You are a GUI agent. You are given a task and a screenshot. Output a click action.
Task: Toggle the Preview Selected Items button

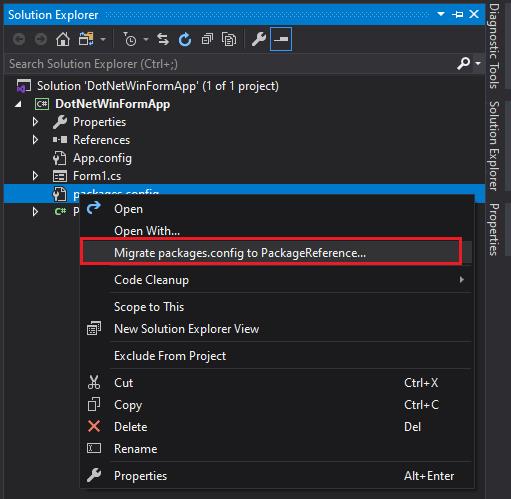[x=281, y=40]
